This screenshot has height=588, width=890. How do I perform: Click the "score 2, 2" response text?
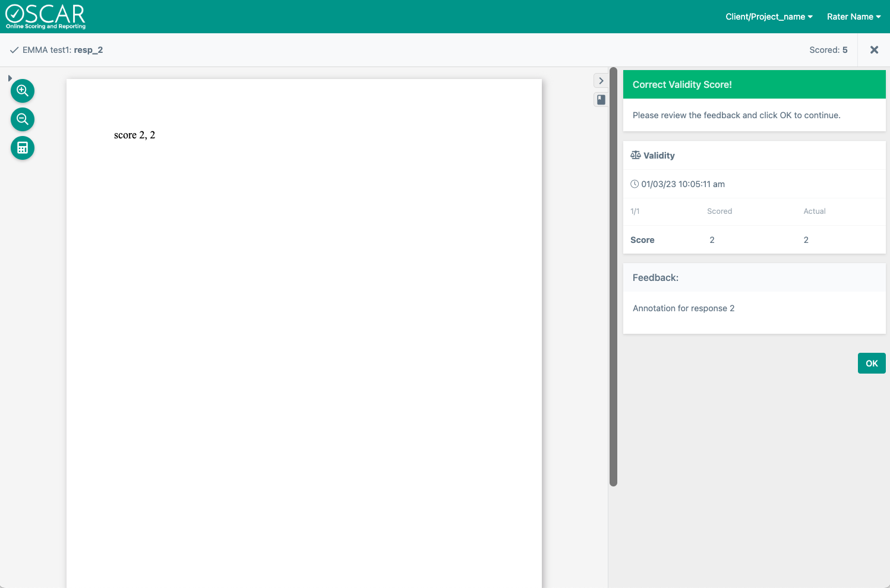[x=134, y=135]
